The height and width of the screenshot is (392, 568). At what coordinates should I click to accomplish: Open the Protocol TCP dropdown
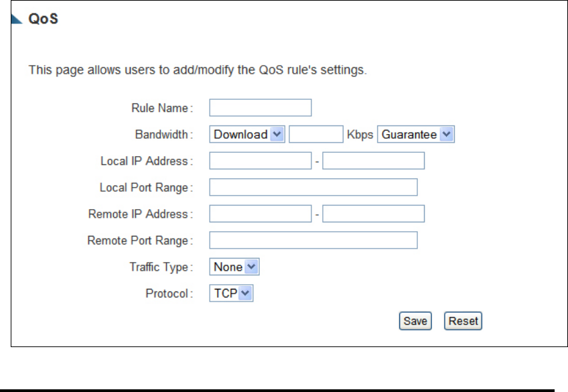tap(231, 293)
